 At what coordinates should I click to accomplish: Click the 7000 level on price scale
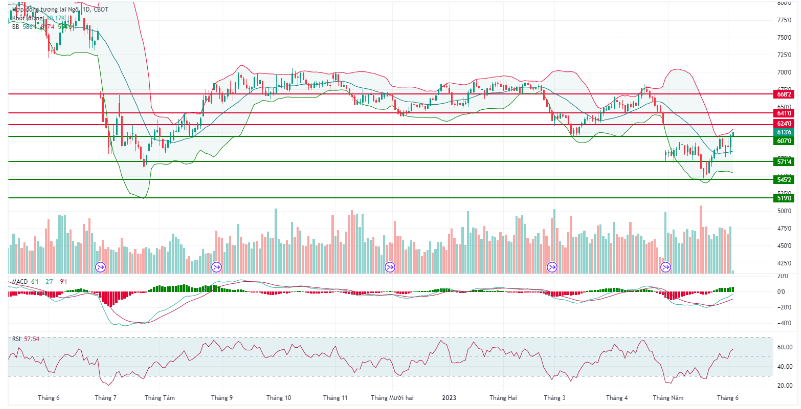point(784,72)
